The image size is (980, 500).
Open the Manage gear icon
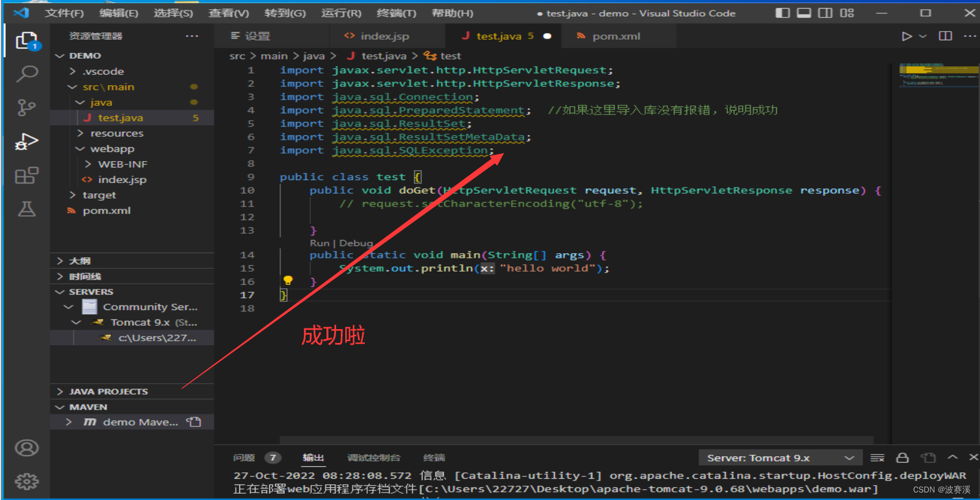coord(26,482)
